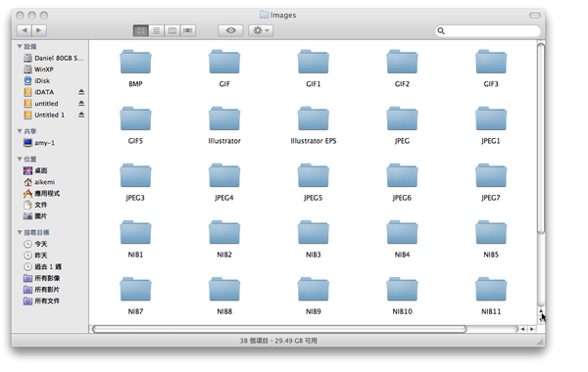Switch to icon view mode
This screenshot has height=372, width=588.
(141, 30)
